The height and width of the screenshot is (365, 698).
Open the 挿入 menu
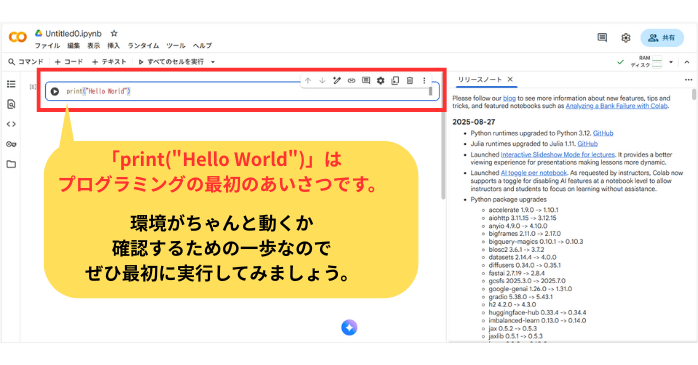click(x=114, y=46)
